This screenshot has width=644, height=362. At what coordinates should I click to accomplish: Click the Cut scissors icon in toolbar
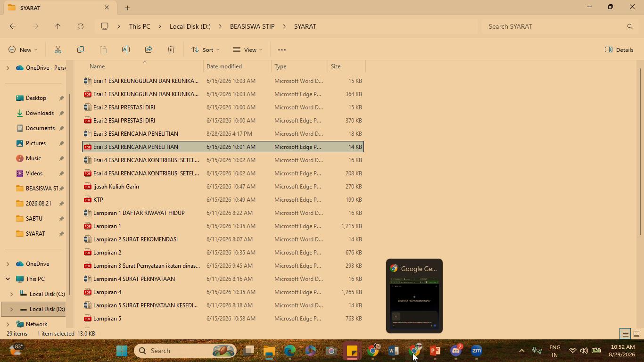pyautogui.click(x=58, y=49)
